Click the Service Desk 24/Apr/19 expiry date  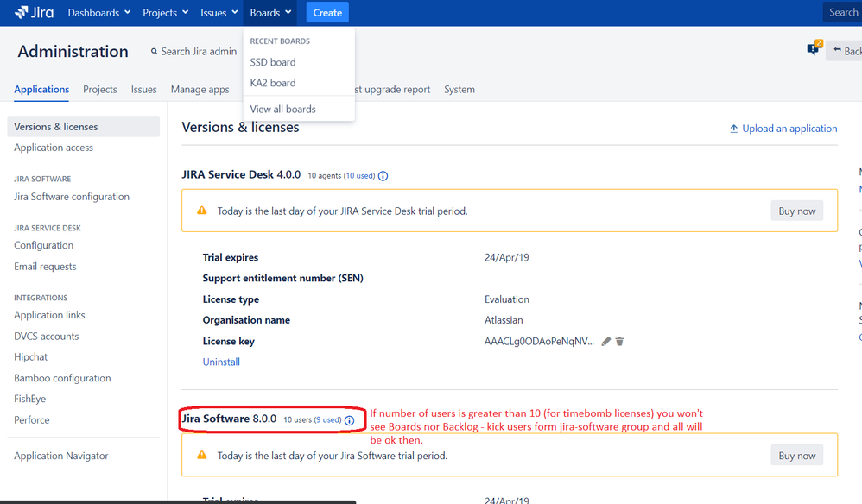pyautogui.click(x=506, y=257)
